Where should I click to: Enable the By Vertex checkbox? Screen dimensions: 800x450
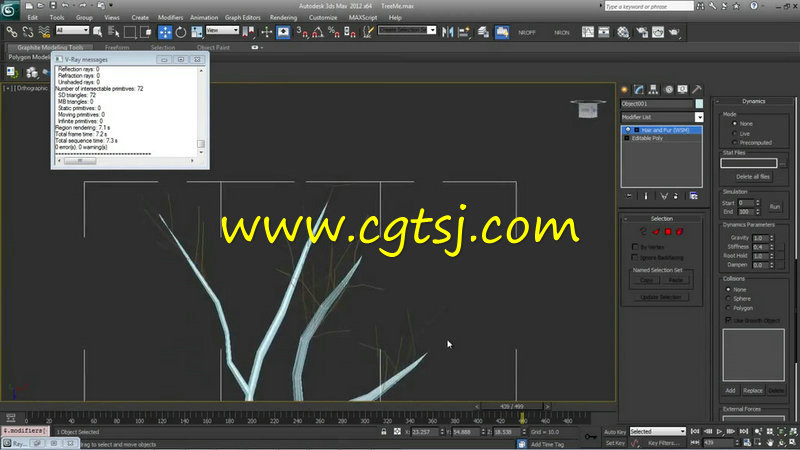(635, 247)
